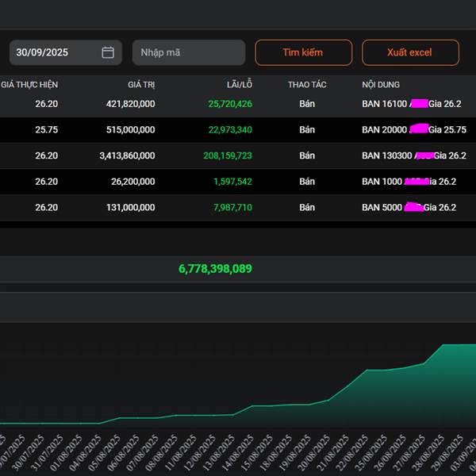Click the profit value 22,973,340
This screenshot has width=476, height=476.
point(230,130)
